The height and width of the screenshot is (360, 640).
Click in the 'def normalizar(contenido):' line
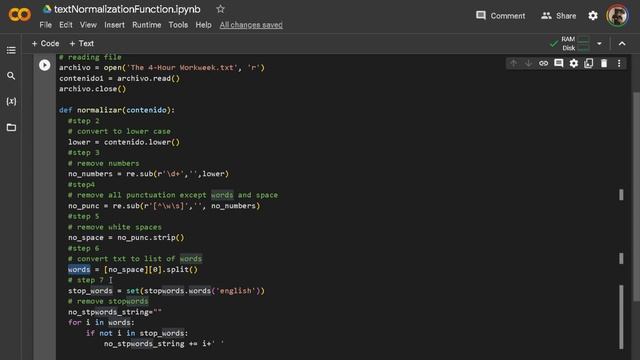(x=117, y=110)
